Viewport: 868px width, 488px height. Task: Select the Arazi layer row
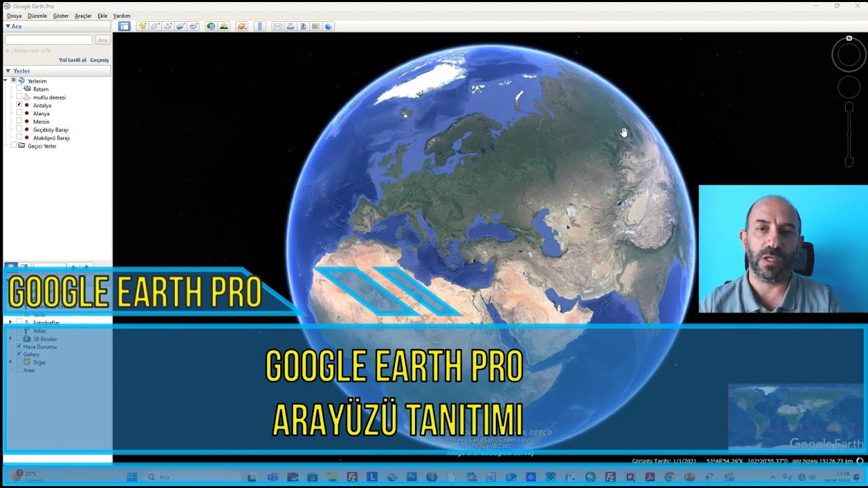click(x=29, y=370)
